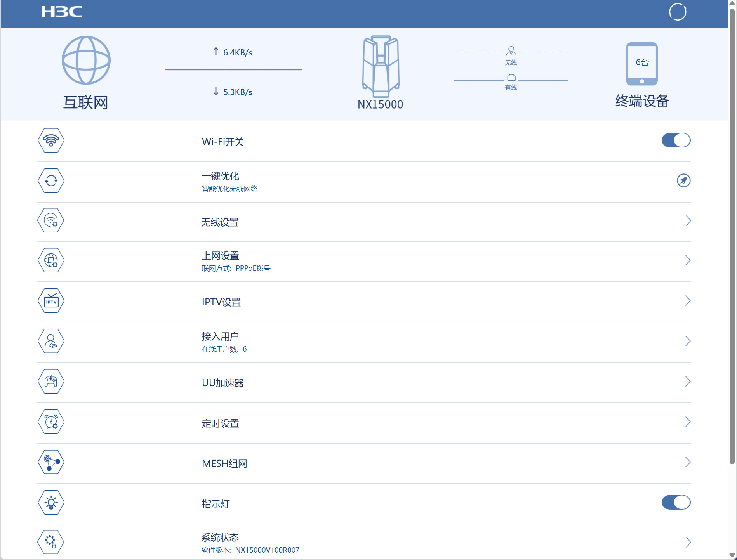The image size is (737, 560).
Task: Select the IPTV设置 television icon
Action: [50, 300]
